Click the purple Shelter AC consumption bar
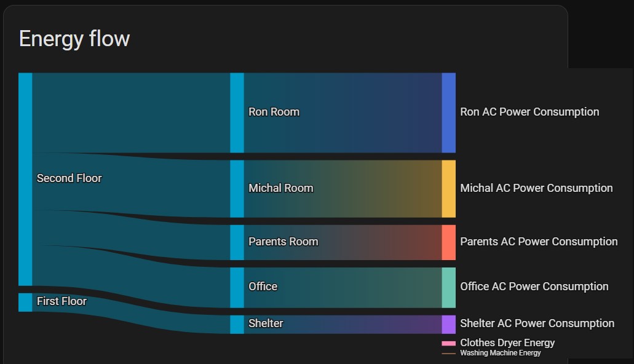The height and width of the screenshot is (364, 634). pyautogui.click(x=448, y=324)
